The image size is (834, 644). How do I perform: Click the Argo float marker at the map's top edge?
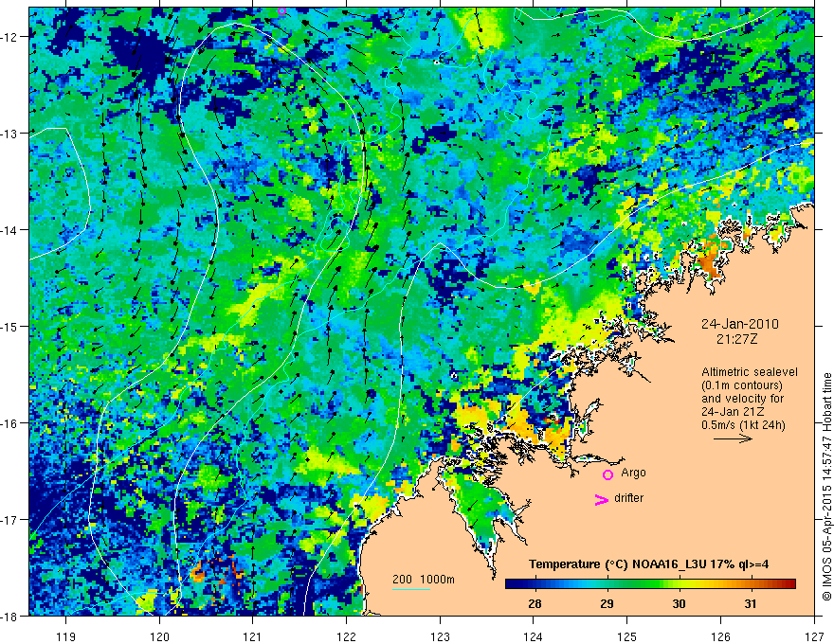[x=281, y=10]
